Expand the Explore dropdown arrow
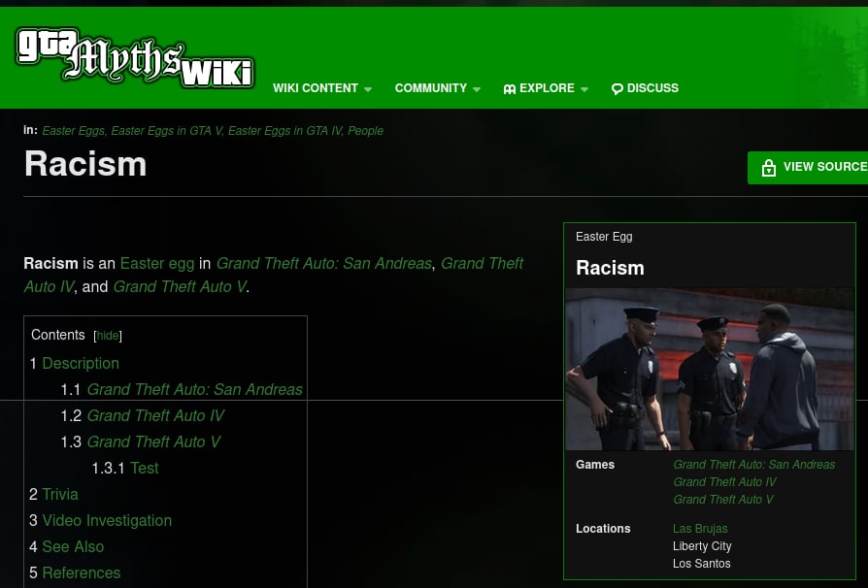Screen dimensions: 868x588 pyautogui.click(x=584, y=89)
